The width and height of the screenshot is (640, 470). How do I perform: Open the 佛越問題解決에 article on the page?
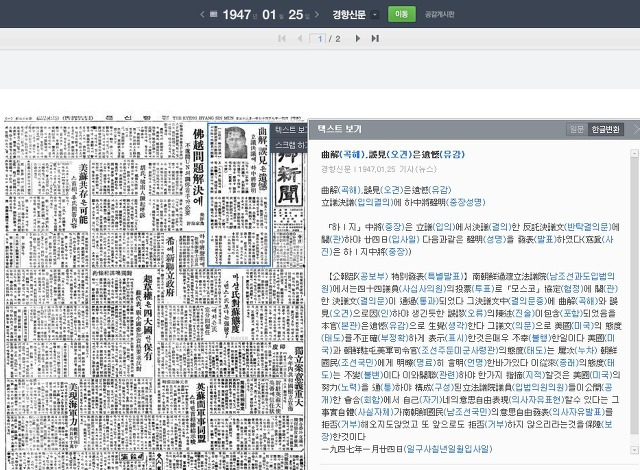[198, 167]
